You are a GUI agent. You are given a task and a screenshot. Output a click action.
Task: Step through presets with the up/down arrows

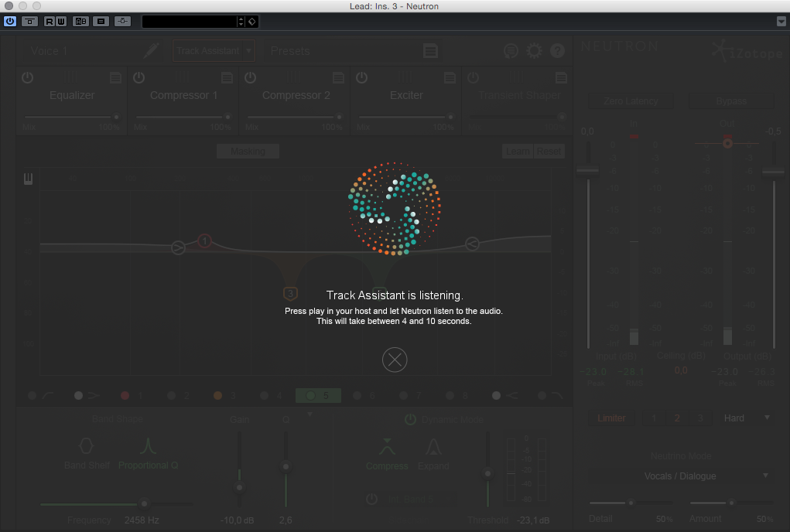pos(241,22)
